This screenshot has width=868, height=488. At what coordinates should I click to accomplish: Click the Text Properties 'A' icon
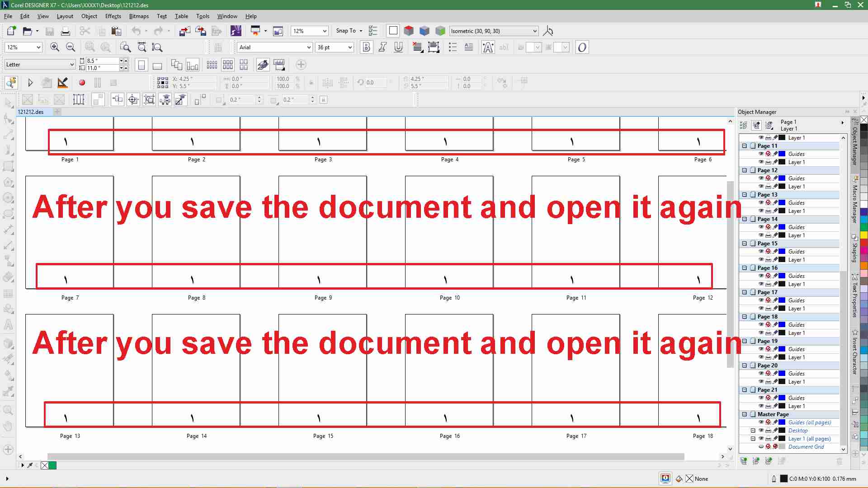click(x=488, y=47)
